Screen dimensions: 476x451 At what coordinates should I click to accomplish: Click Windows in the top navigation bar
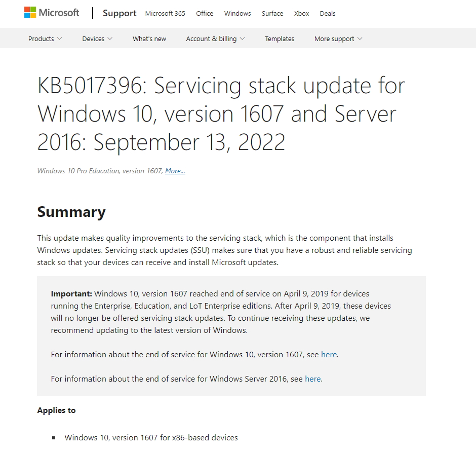237,14
